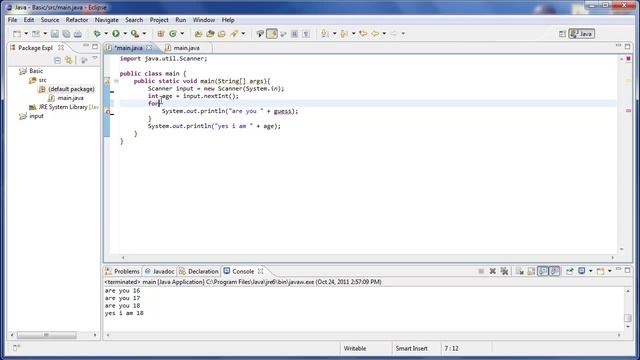640x360 pixels.
Task: Select (default package) in Package Explorer
Action: pyautogui.click(x=71, y=89)
